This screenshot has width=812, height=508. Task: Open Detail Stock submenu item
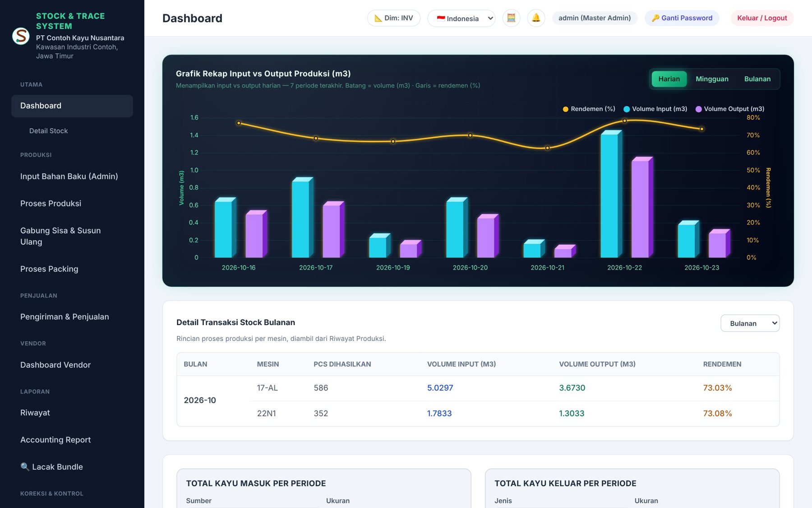point(48,131)
